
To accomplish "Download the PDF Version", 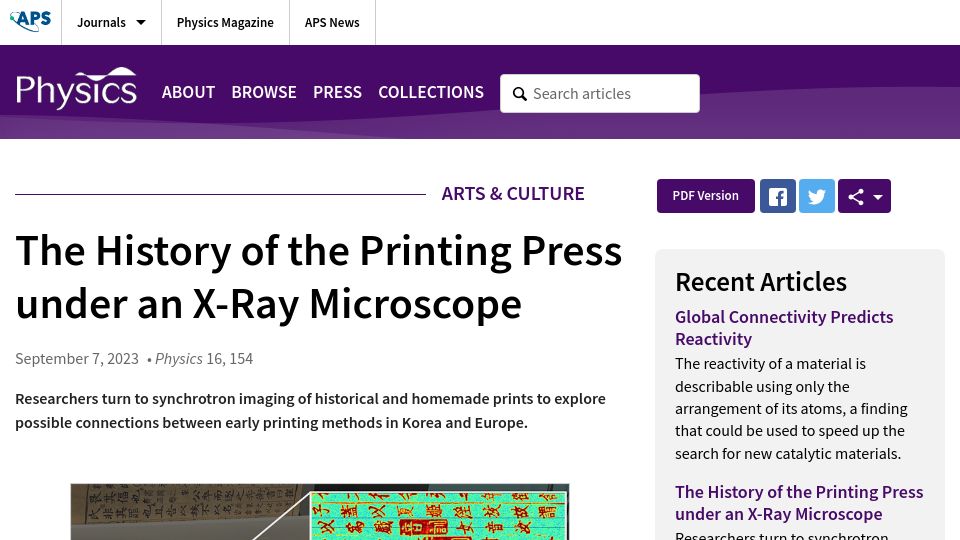I will [x=705, y=196].
